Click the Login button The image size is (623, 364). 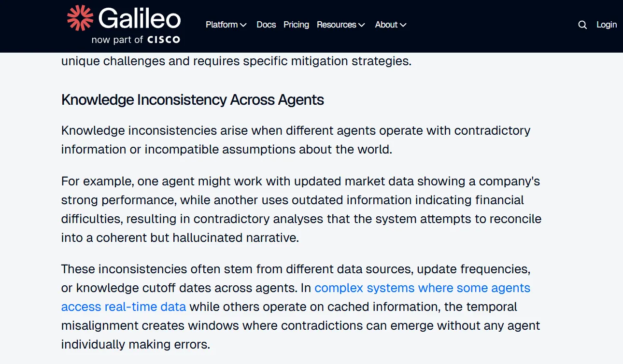(607, 25)
